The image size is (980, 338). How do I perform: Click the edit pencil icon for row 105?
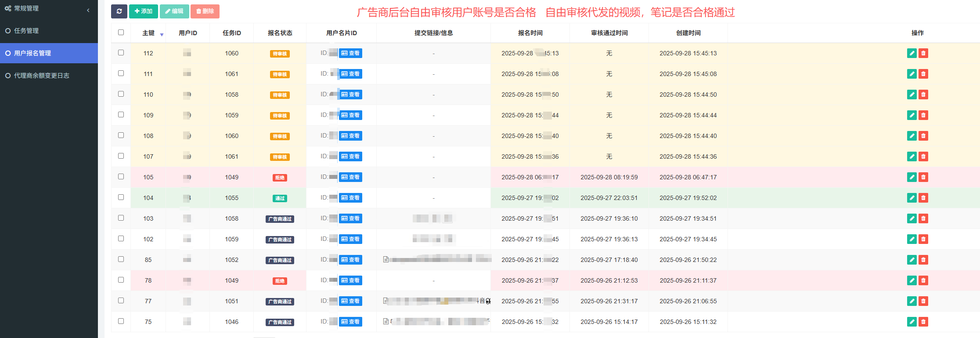(x=912, y=177)
